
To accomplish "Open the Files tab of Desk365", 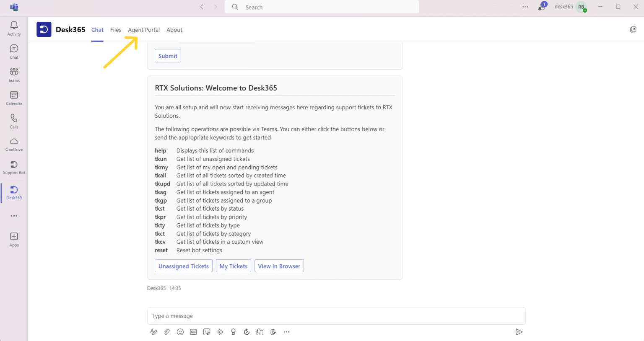I will click(116, 30).
